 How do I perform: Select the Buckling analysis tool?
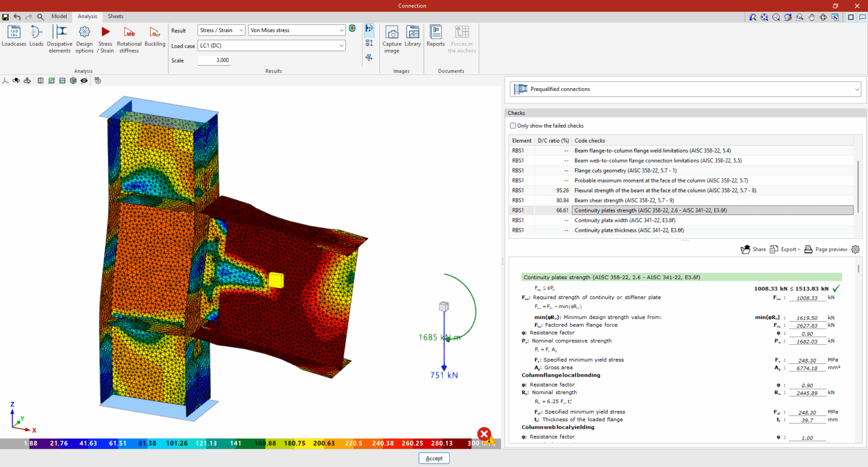click(x=155, y=37)
